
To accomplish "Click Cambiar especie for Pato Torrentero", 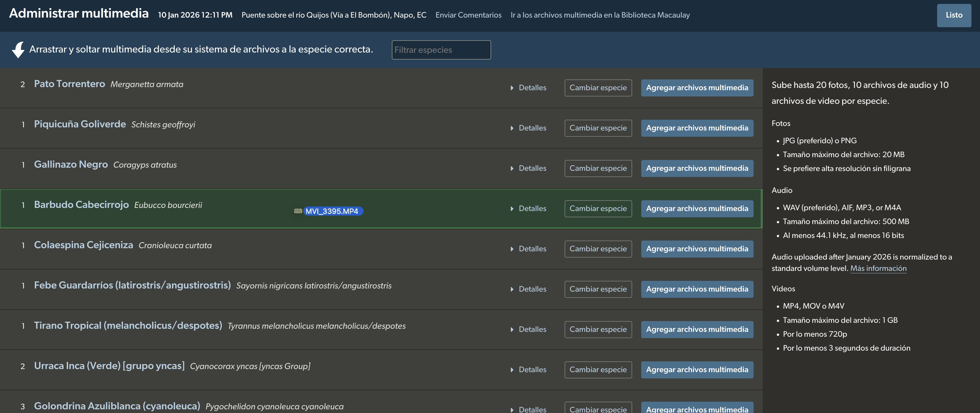I will (598, 88).
